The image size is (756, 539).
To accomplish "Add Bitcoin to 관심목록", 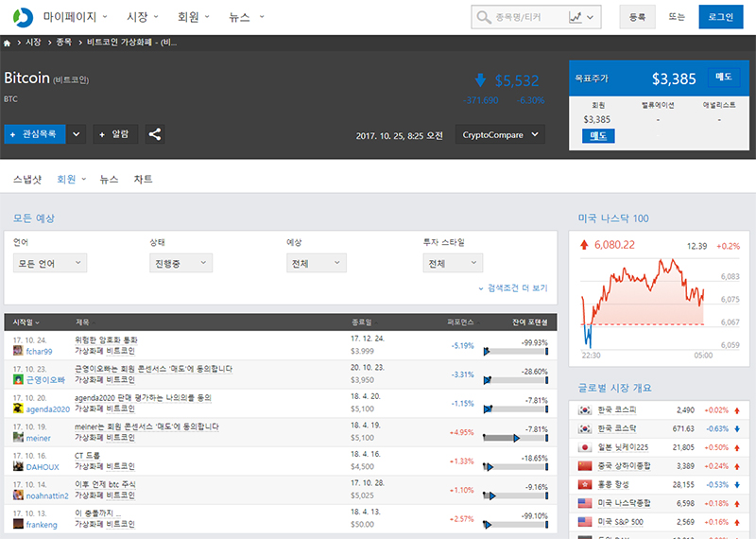I will pyautogui.click(x=35, y=134).
